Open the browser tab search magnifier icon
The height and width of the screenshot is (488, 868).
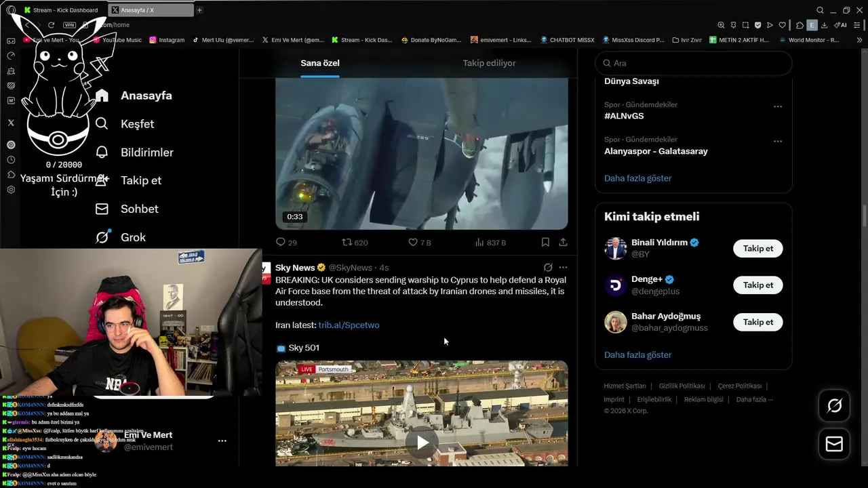coord(820,10)
